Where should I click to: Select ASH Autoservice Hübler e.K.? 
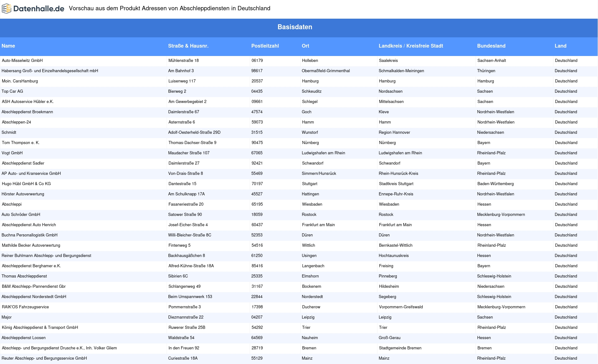click(x=28, y=102)
